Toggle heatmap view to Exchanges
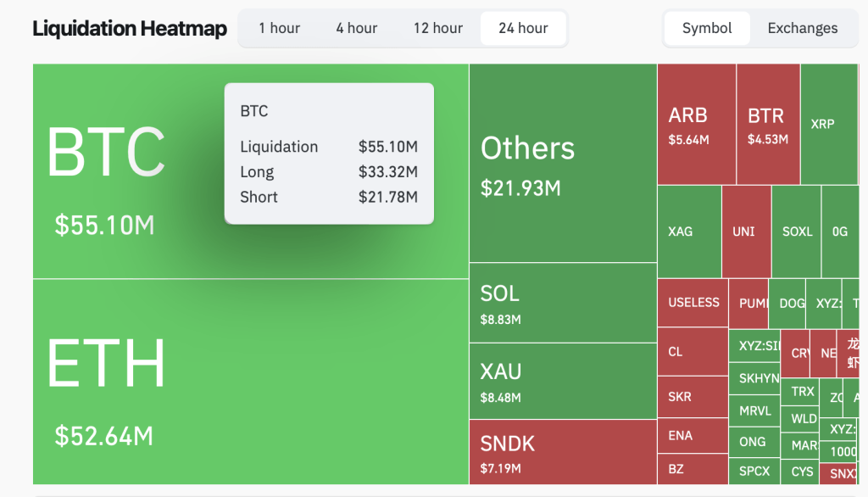Image resolution: width=868 pixels, height=497 pixels. point(802,28)
